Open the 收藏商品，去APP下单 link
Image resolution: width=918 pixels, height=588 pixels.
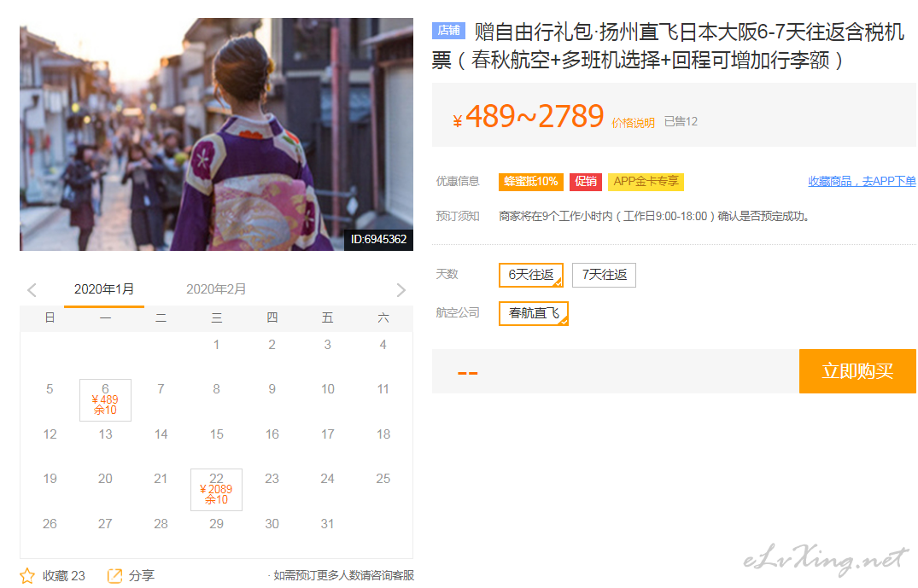(862, 182)
